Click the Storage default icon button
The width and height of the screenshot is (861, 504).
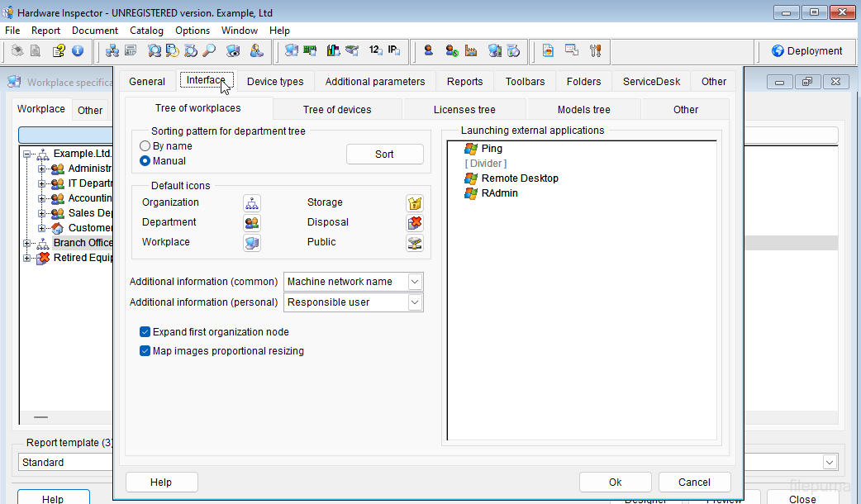[x=415, y=202]
